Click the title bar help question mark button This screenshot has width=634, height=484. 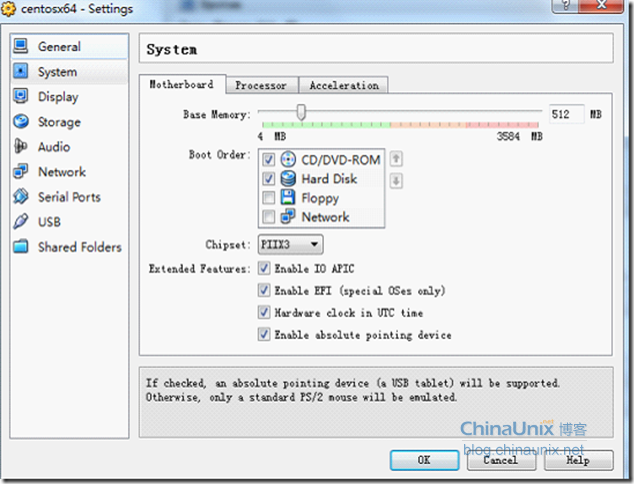(565, 5)
